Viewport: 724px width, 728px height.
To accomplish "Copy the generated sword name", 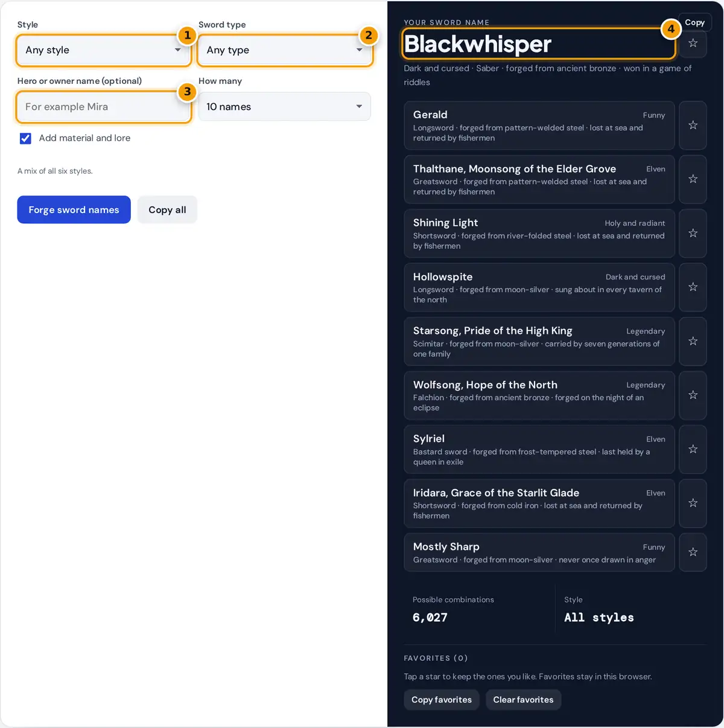I will 694,22.
